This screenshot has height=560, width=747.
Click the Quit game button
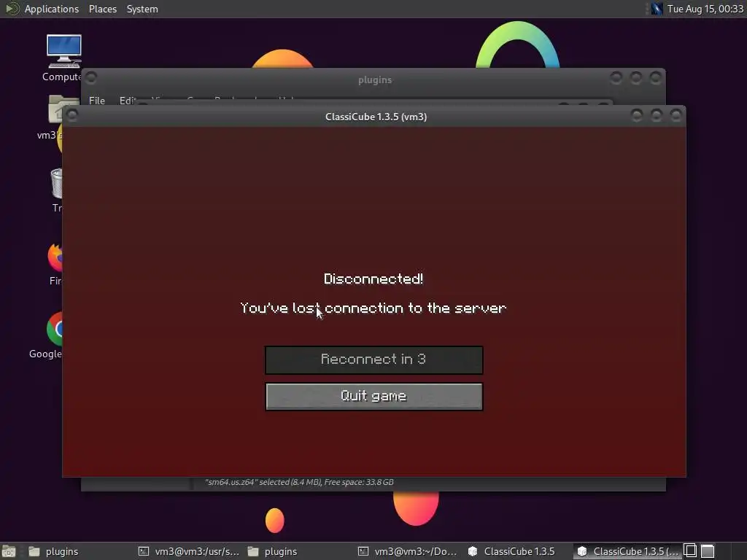374,396
